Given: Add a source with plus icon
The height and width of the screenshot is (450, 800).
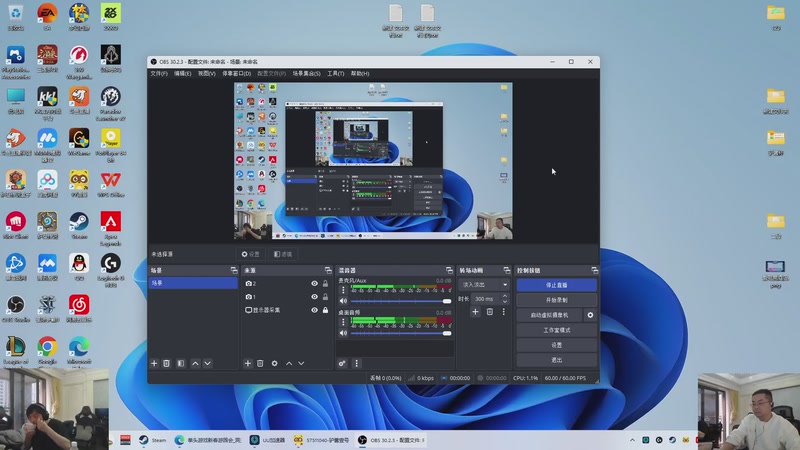Looking at the screenshot, I should point(247,363).
